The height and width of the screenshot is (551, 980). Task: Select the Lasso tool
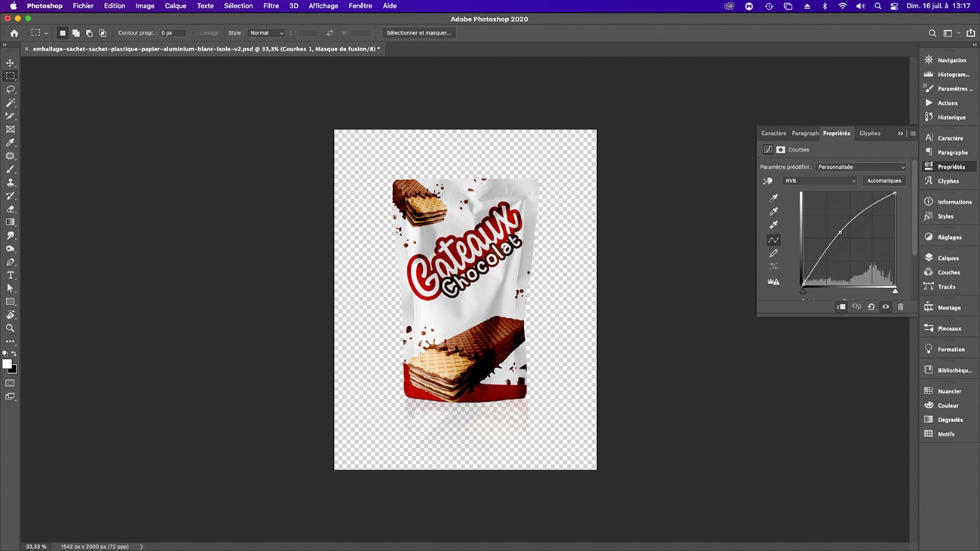pyautogui.click(x=11, y=90)
